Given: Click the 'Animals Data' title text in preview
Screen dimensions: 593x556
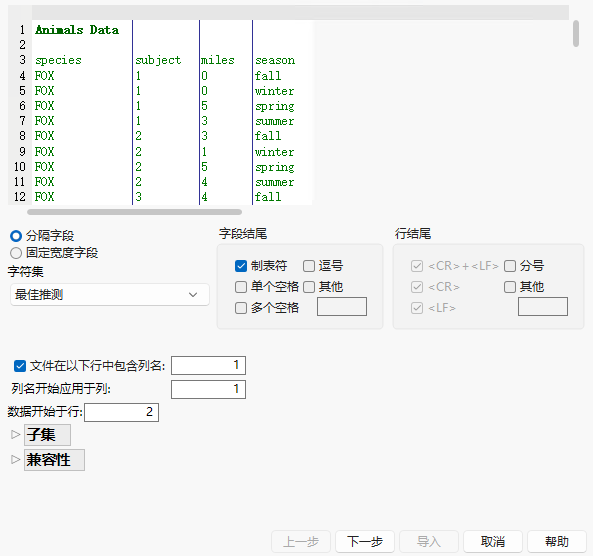Looking at the screenshot, I should click(x=77, y=30).
